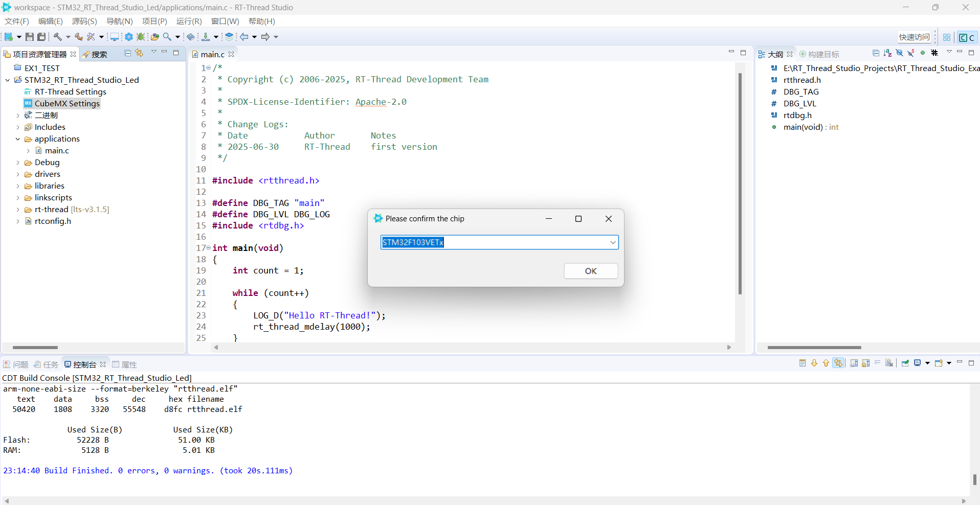The image size is (980, 505).
Task: Toggle console Scroll Lock padlock icon
Action: [865, 363]
